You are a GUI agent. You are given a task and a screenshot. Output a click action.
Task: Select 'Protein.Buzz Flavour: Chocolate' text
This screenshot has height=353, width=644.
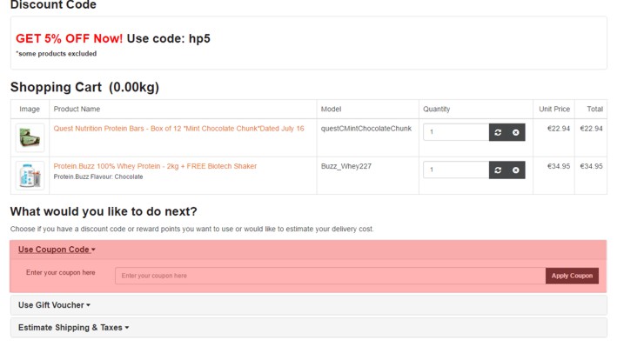(x=98, y=176)
